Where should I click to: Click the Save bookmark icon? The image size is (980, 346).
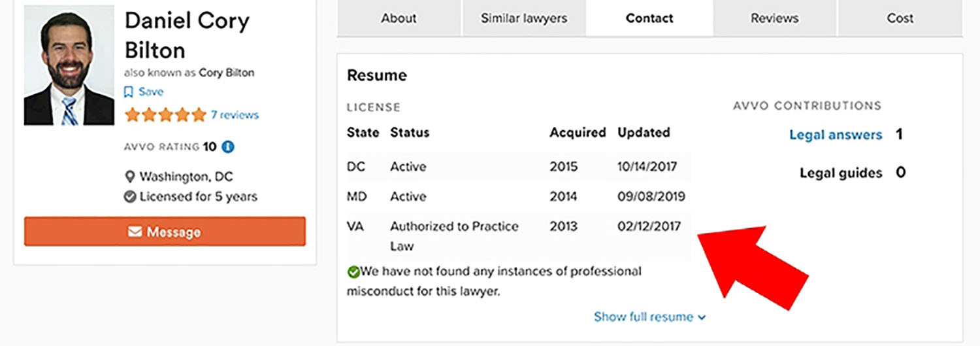(x=129, y=92)
